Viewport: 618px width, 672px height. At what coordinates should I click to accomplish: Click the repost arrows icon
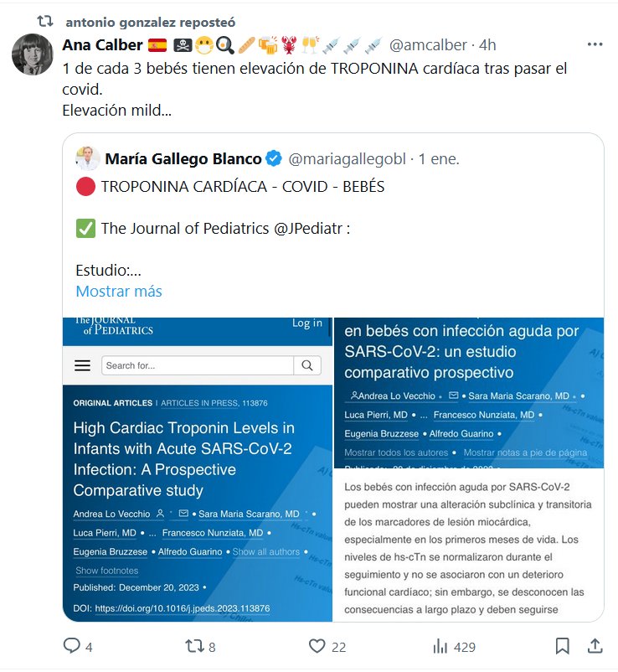193,646
